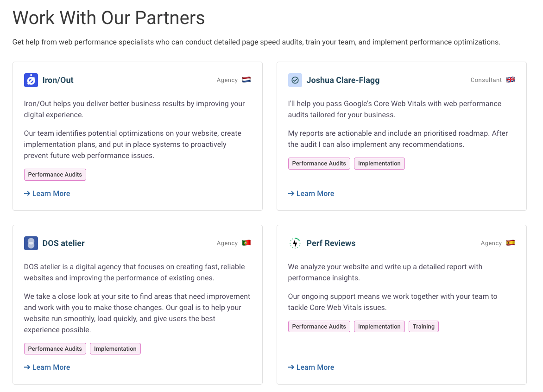Click the Netherlands flag on Iron/Out card
This screenshot has width=543, height=392.
[x=246, y=80]
